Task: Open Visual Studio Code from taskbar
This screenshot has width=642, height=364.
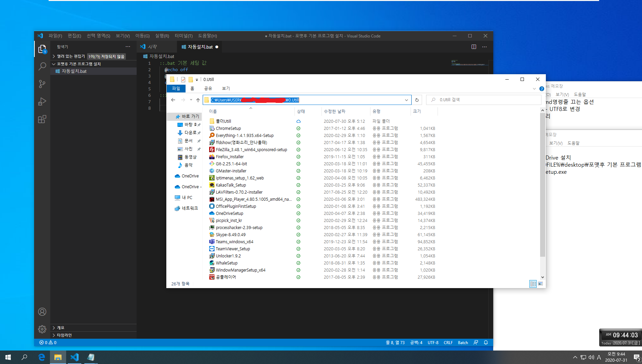Action: 75,357
